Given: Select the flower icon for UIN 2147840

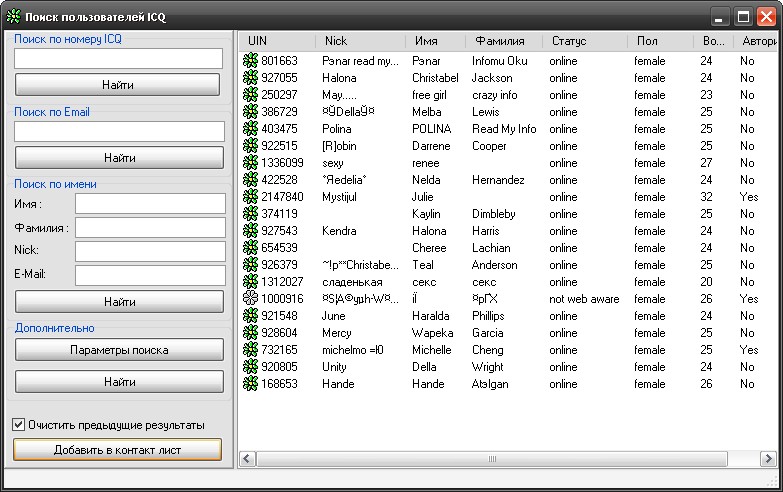Looking at the screenshot, I should click(x=250, y=196).
